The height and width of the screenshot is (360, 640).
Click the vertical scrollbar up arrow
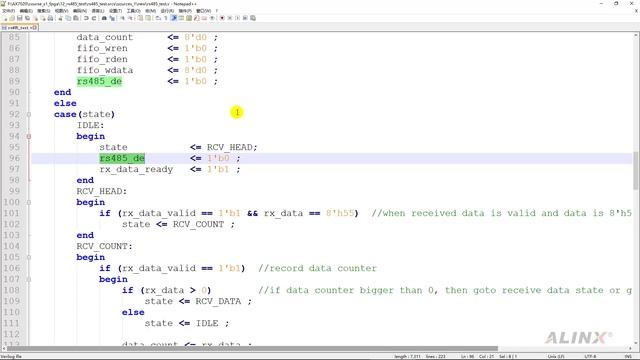tap(636, 36)
